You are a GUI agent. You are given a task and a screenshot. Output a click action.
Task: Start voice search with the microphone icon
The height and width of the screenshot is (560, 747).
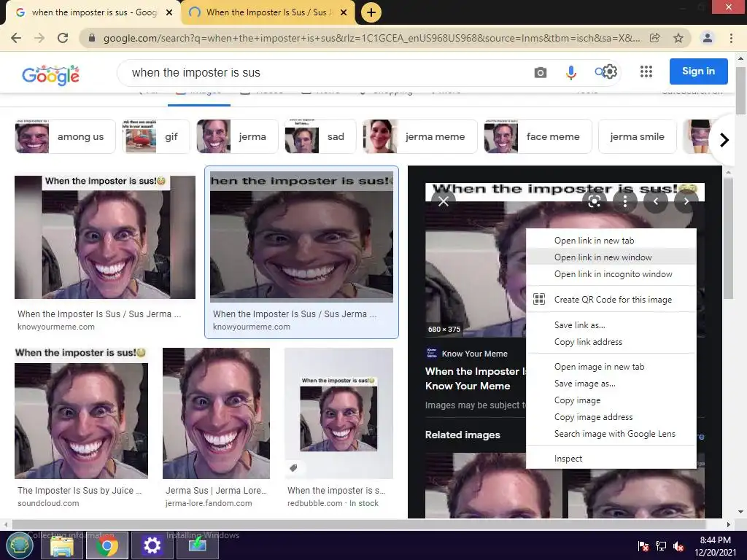point(570,72)
